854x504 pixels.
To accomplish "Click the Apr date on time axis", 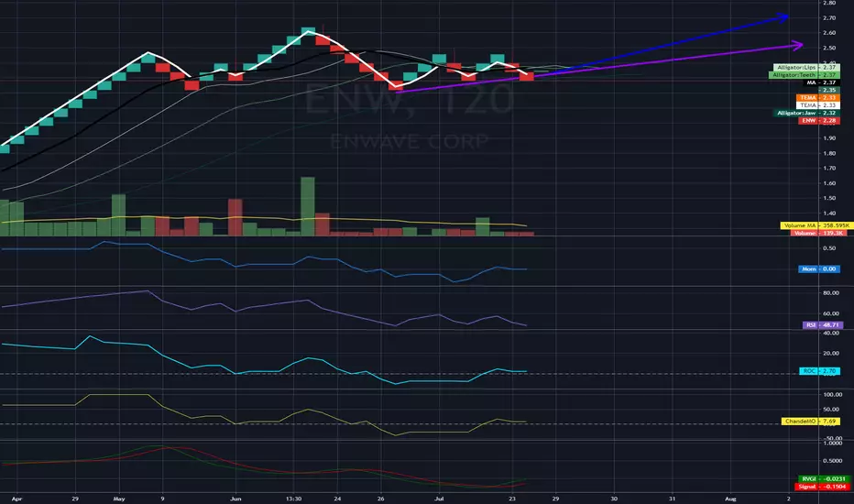I will [16, 499].
